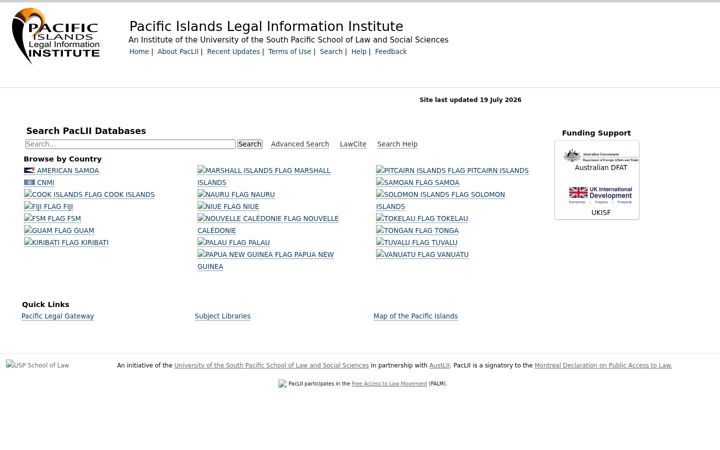Browse Pitcairn Islands
This screenshot has height=450, width=720.
452,170
